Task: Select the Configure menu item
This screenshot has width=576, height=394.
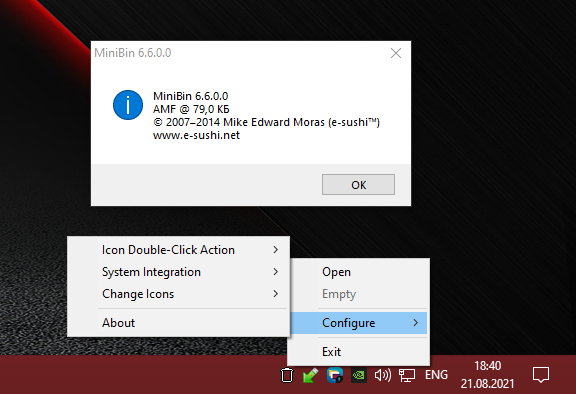Action: (358, 323)
